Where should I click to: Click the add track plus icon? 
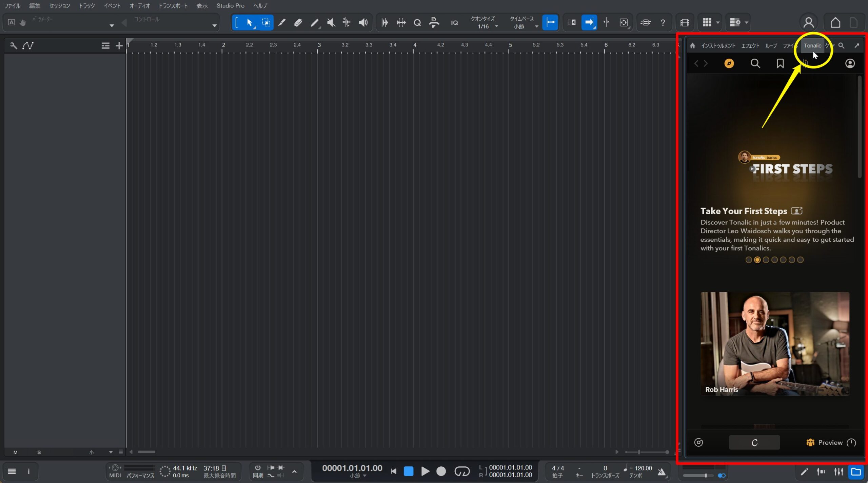click(119, 46)
